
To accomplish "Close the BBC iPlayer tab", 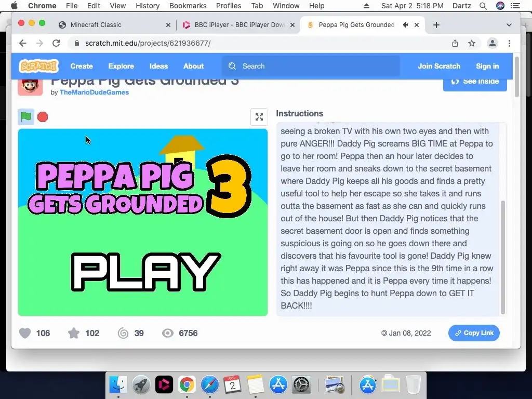I will [292, 25].
